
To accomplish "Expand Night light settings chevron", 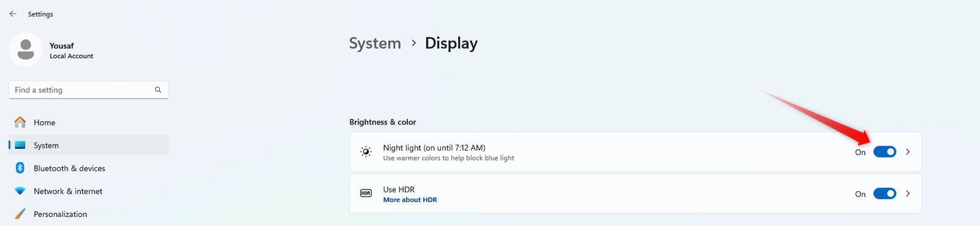I will (x=908, y=152).
